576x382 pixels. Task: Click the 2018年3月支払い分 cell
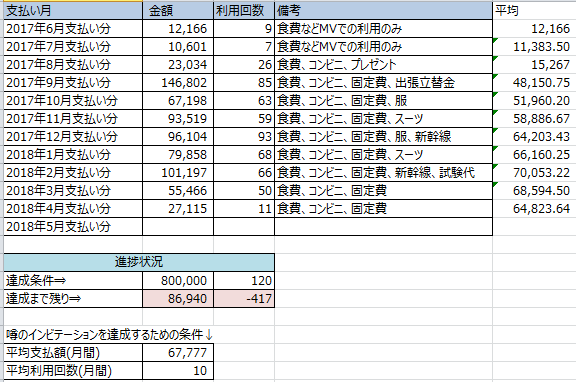pos(73,191)
